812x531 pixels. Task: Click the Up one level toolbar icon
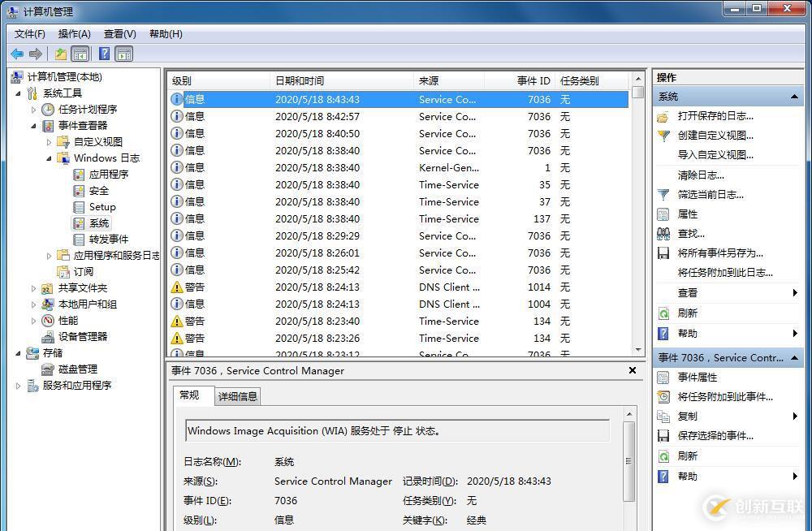(61, 54)
